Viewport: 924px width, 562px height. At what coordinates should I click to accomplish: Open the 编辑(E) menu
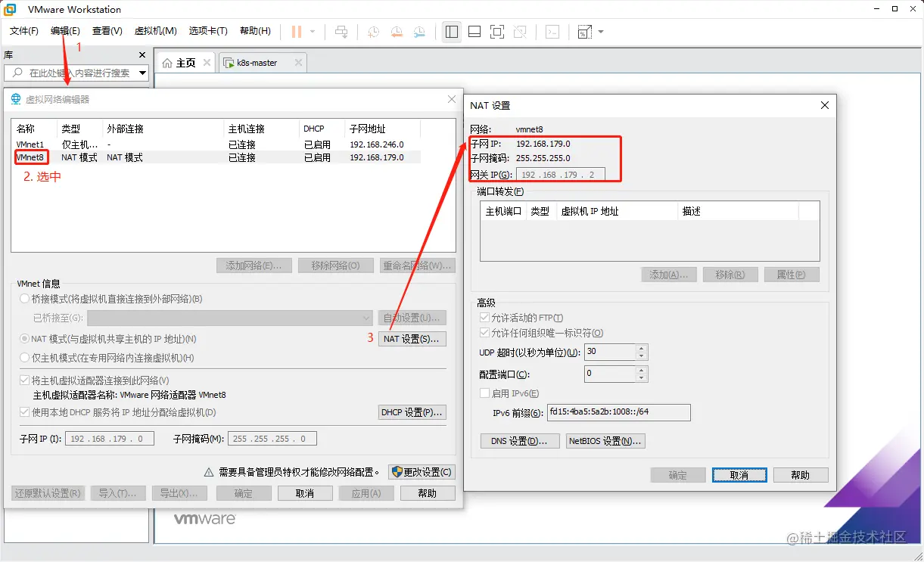click(65, 31)
